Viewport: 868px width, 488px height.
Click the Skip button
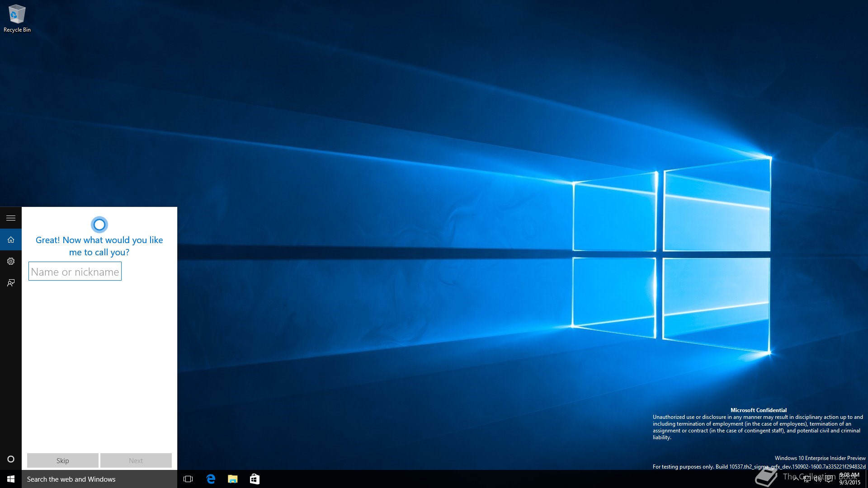coord(63,460)
